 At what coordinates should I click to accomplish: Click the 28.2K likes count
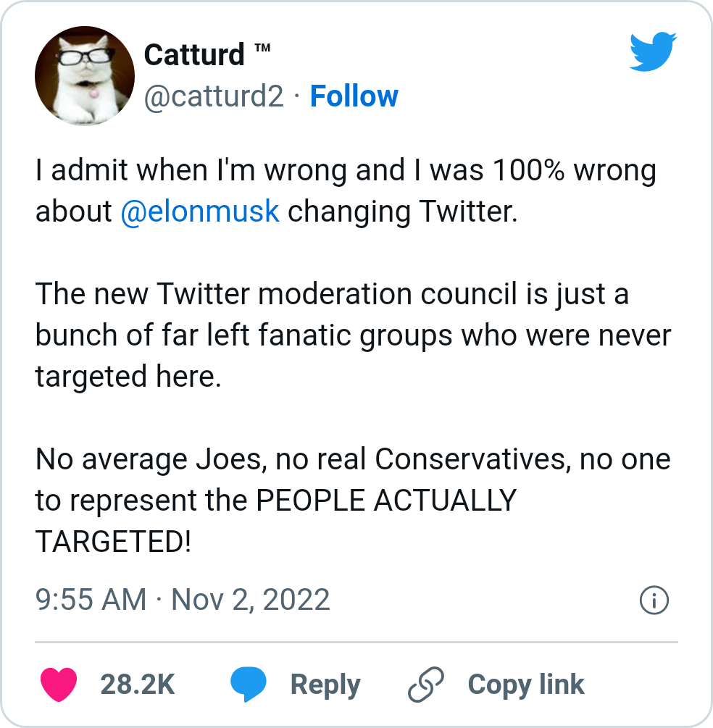[x=138, y=685]
